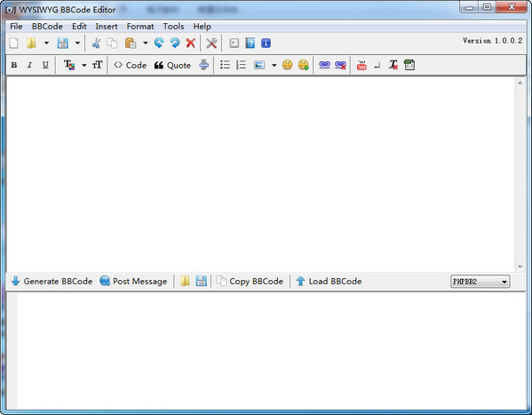Set text color with colored T icon
The width and height of the screenshot is (532, 415).
[x=69, y=65]
